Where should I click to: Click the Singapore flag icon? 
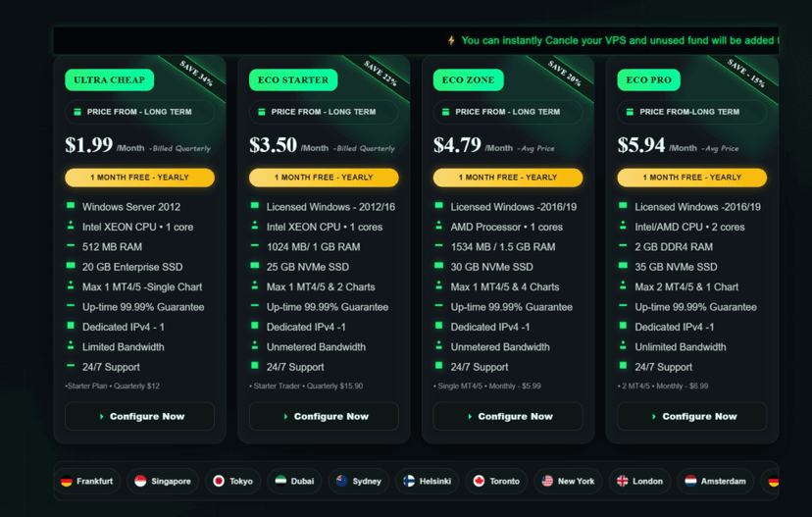(140, 482)
